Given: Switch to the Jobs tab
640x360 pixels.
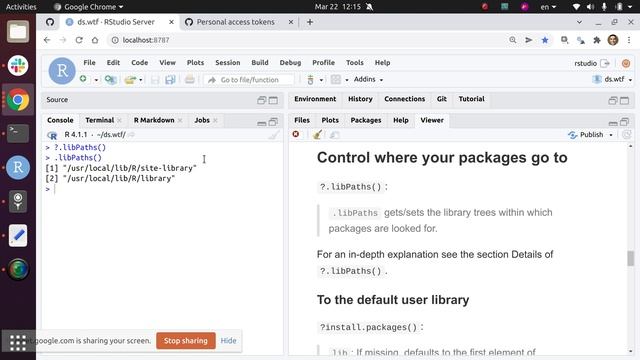Looking at the screenshot, I should (202, 120).
